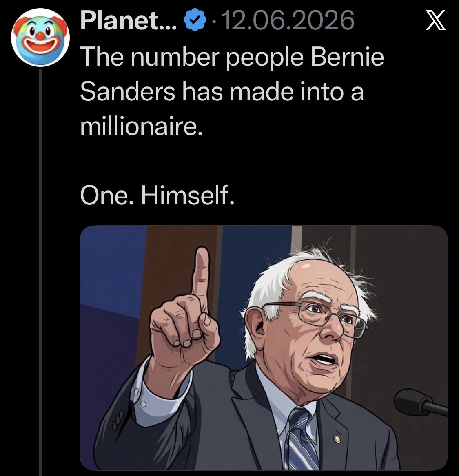Open the attached cartoon image

(264, 348)
